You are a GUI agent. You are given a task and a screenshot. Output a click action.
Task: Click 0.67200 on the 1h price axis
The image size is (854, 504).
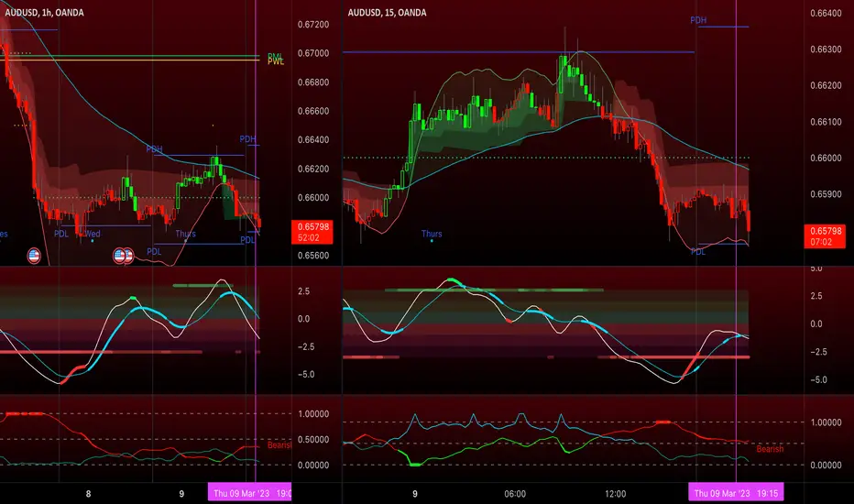(x=313, y=25)
